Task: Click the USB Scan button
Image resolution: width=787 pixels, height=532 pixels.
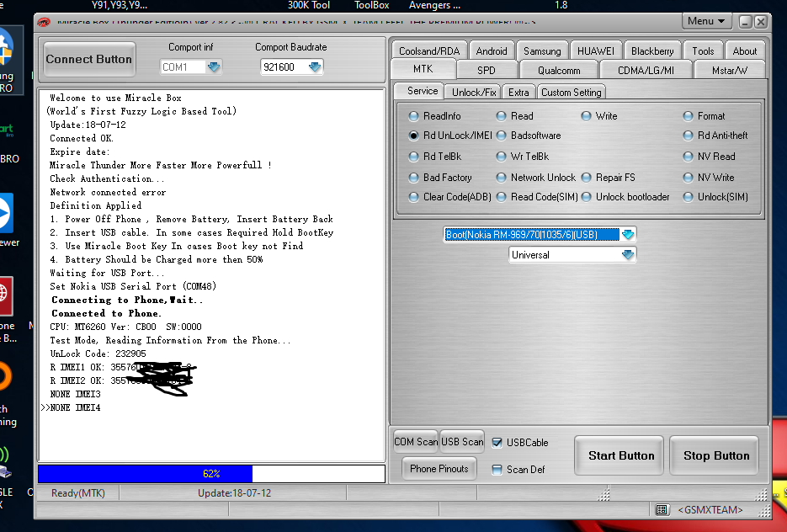Action: (462, 442)
